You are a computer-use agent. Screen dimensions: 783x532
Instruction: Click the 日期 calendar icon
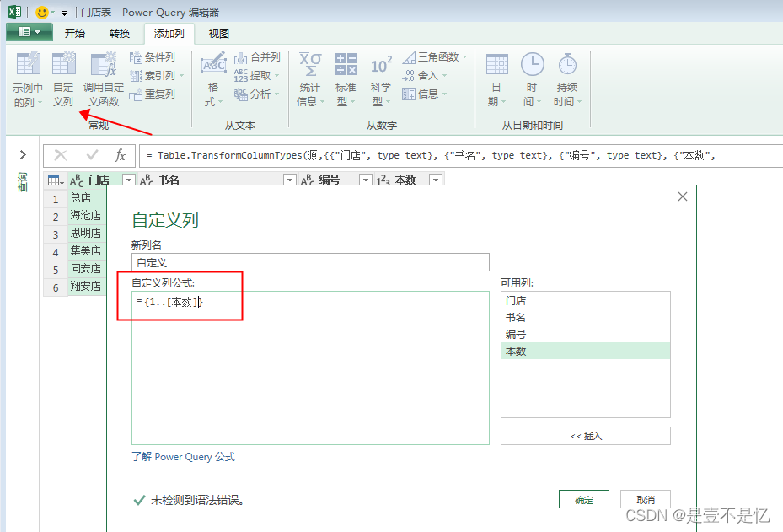[497, 64]
